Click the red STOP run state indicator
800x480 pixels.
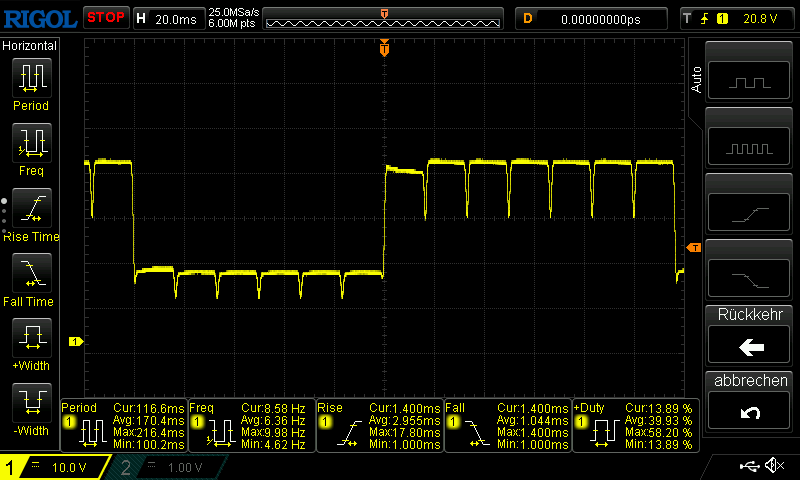pos(105,18)
